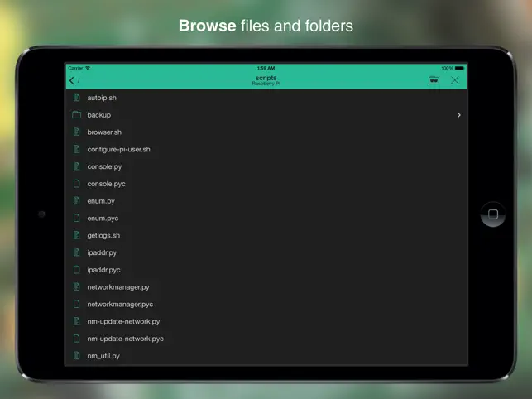This screenshot has height=399, width=532.
Task: Click the networkmanager.py file icon
Action: tap(77, 287)
